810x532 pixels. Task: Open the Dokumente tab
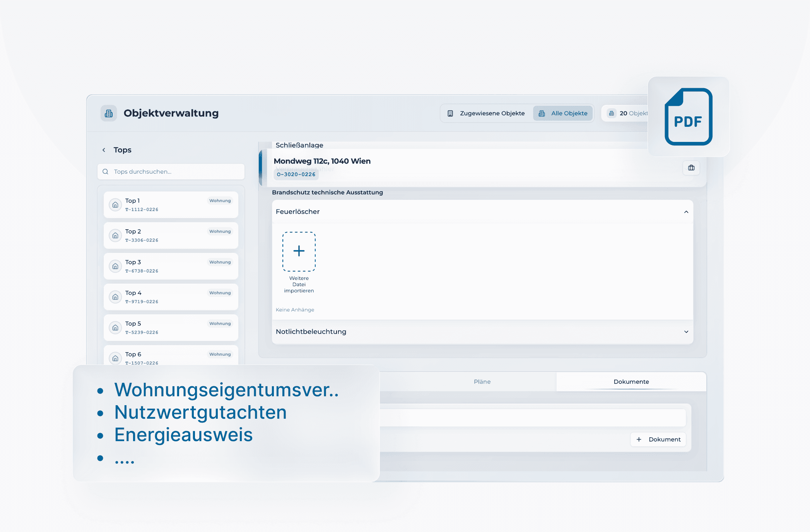[x=631, y=382]
